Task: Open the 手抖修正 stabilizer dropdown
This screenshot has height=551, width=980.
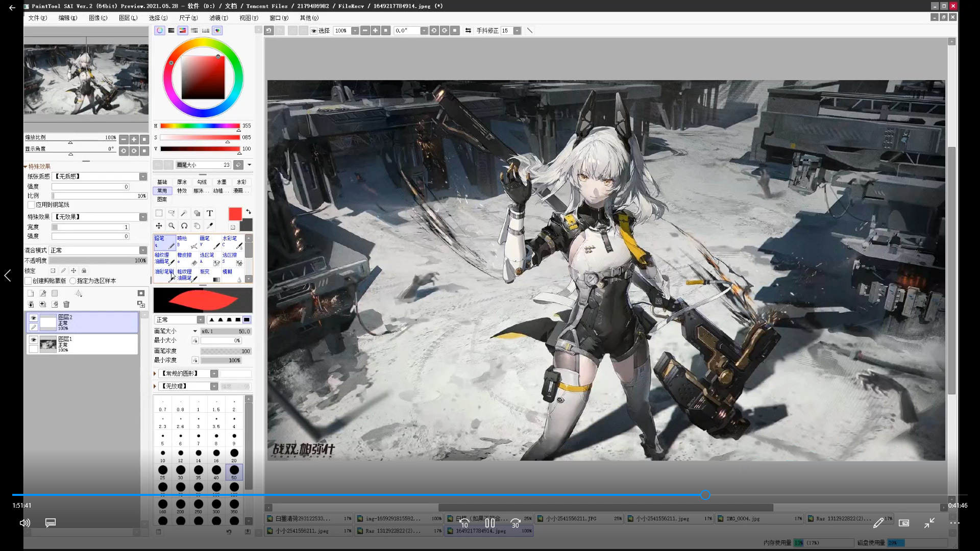Action: tap(517, 31)
